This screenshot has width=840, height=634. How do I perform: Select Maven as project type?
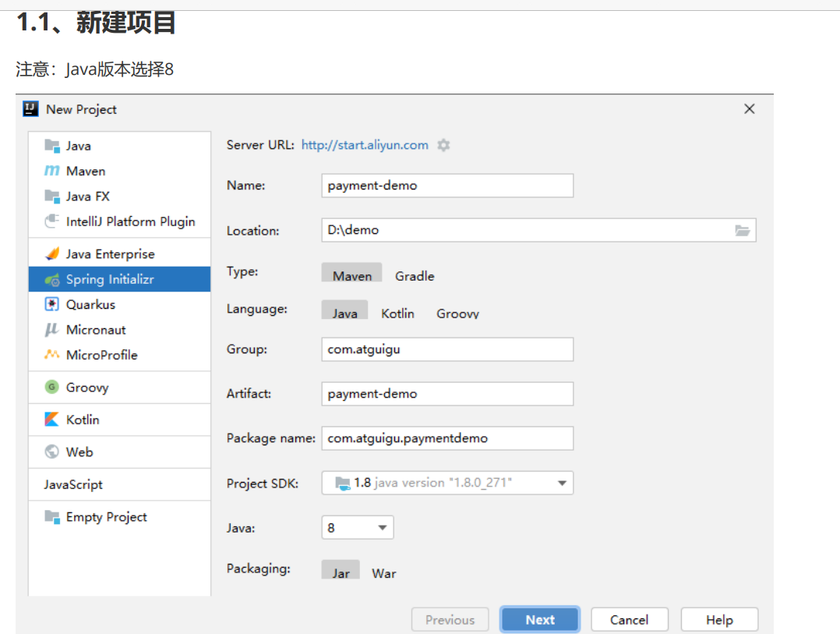(352, 273)
